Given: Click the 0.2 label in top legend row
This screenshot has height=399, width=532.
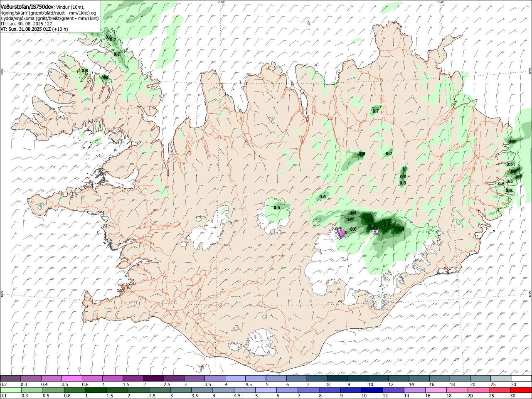Looking at the screenshot, I should (x=3, y=384).
